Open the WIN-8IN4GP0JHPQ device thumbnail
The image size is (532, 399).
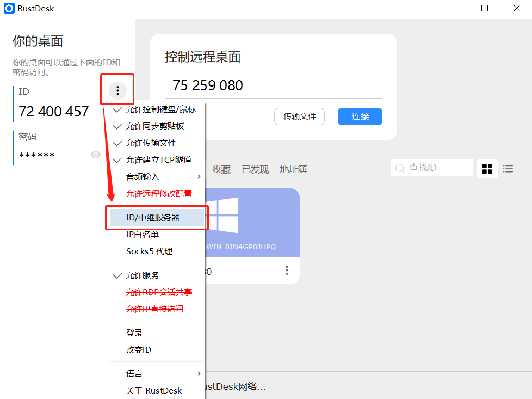252,223
